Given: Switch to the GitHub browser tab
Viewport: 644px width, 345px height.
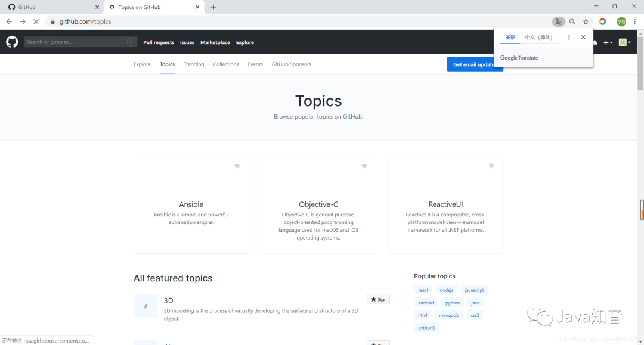Looking at the screenshot, I should point(51,7).
